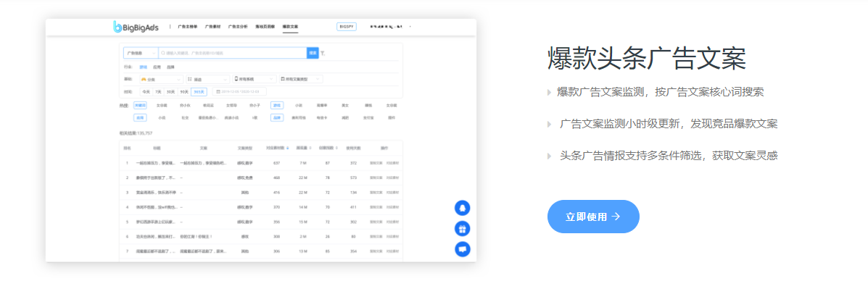Choose 应用 in the 行业 filter row
This screenshot has width=868, height=289.
[x=157, y=67]
